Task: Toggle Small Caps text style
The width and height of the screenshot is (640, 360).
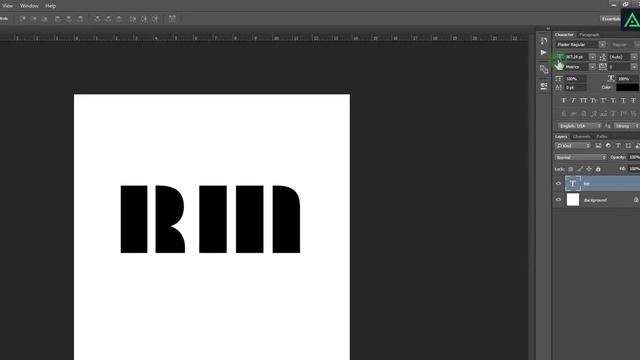Action: coord(593,100)
